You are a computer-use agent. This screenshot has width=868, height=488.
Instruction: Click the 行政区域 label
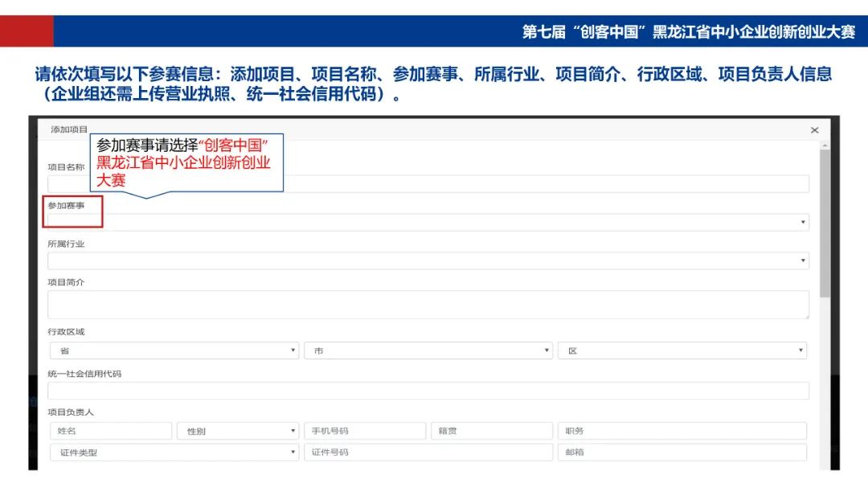click(x=66, y=332)
